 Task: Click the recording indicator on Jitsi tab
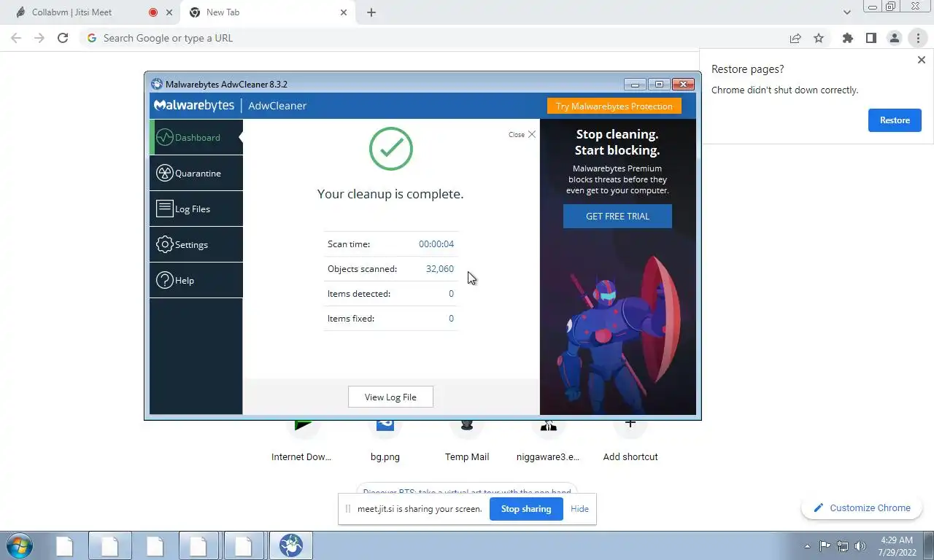(153, 12)
